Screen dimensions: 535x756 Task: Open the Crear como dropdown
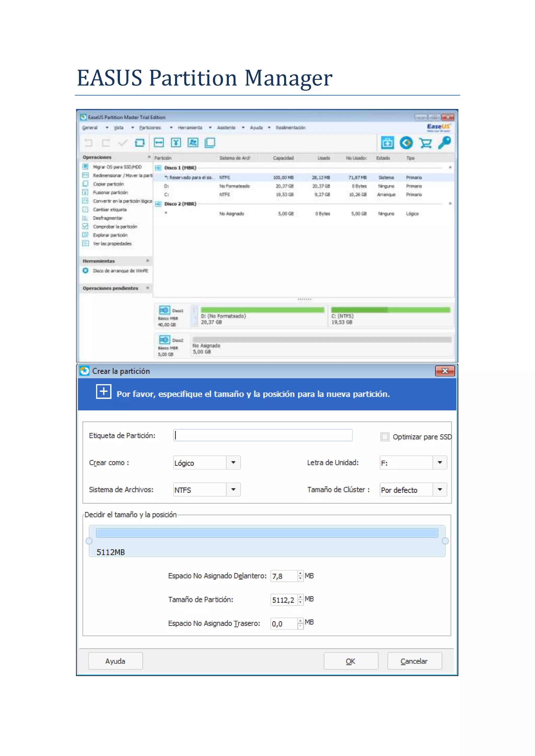coord(233,463)
